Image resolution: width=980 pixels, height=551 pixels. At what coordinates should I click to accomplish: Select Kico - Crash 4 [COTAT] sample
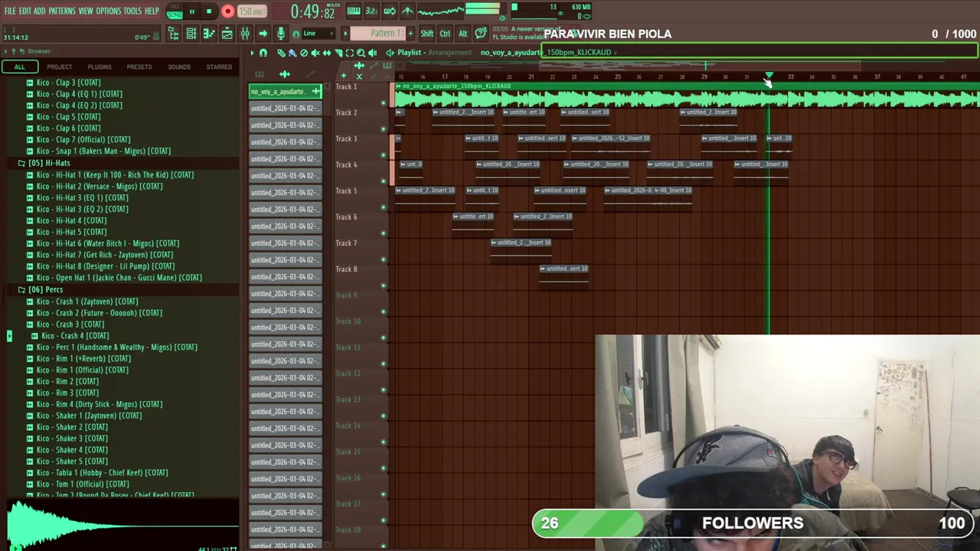click(x=75, y=335)
